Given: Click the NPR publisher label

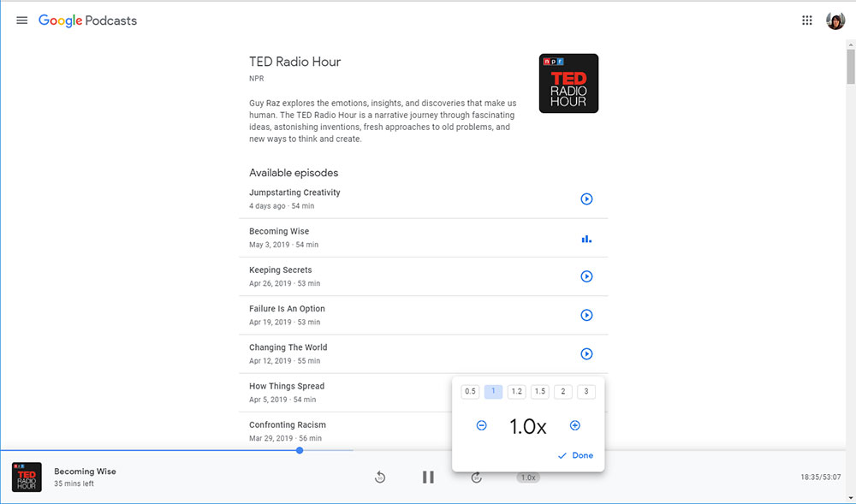Looking at the screenshot, I should [257, 79].
